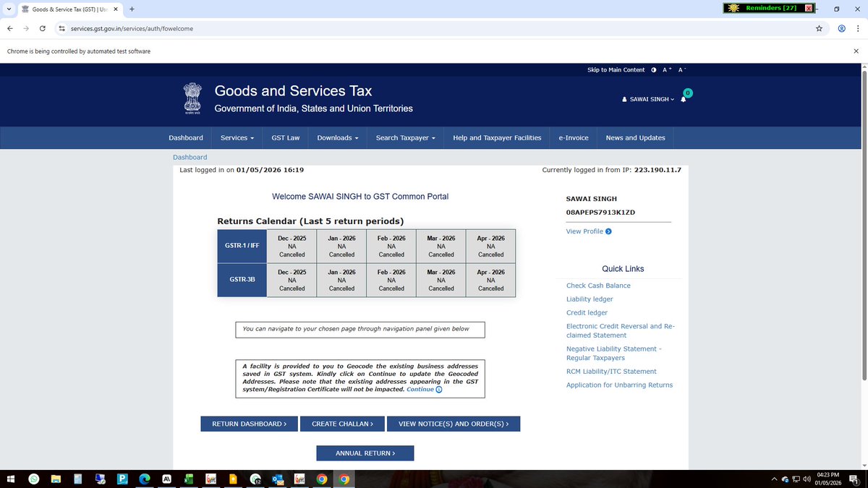Go back in the browser
This screenshot has width=868, height=488.
pyautogui.click(x=9, y=29)
